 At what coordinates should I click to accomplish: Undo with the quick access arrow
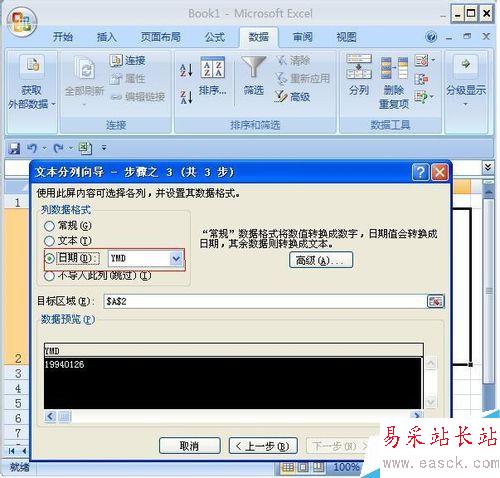(x=32, y=148)
